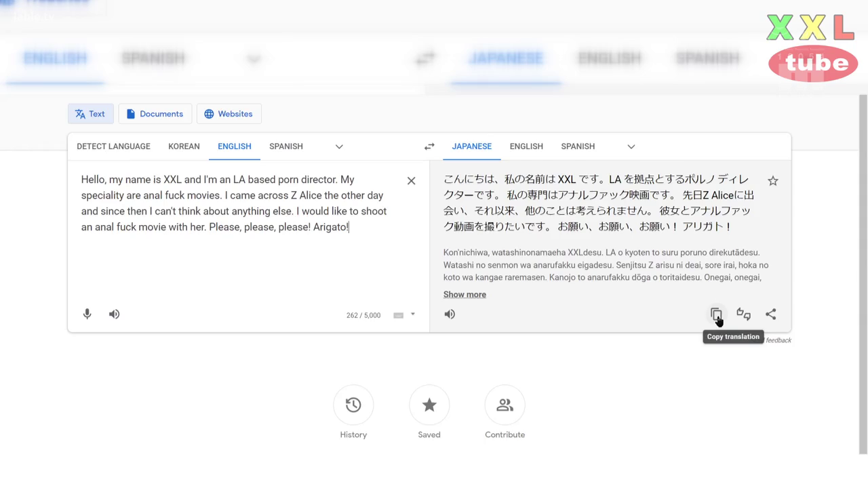868x488 pixels.
Task: Share the translation via the share icon
Action: (770, 314)
